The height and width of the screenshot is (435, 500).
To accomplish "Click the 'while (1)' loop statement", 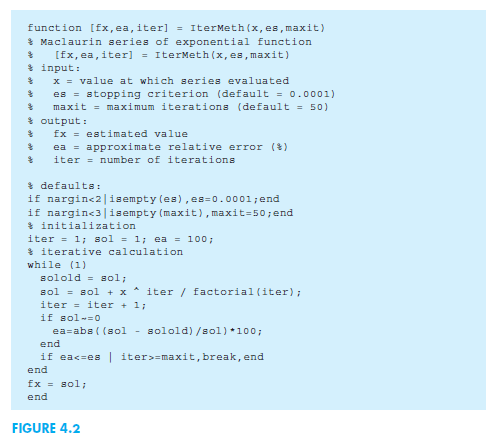I will [x=57, y=265].
